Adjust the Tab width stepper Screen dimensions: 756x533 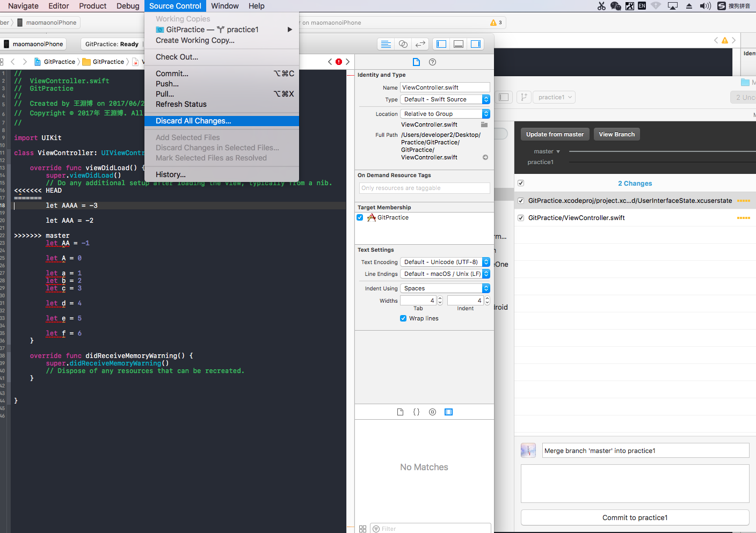pyautogui.click(x=440, y=301)
